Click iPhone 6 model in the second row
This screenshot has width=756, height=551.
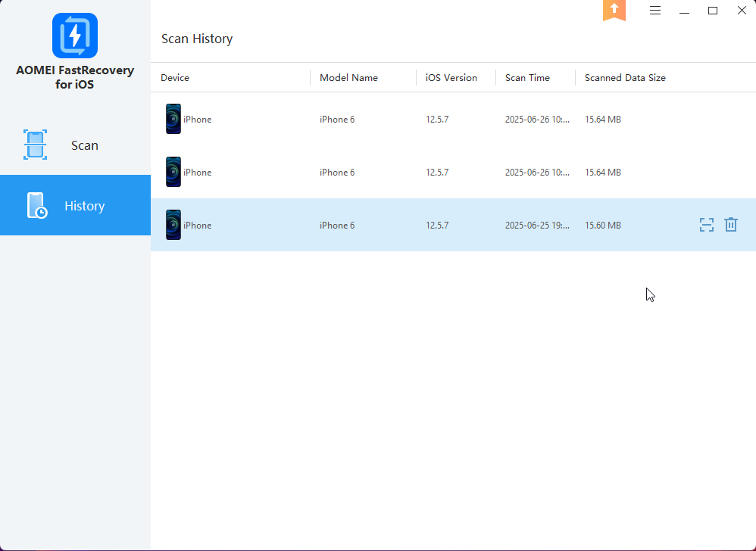point(337,173)
